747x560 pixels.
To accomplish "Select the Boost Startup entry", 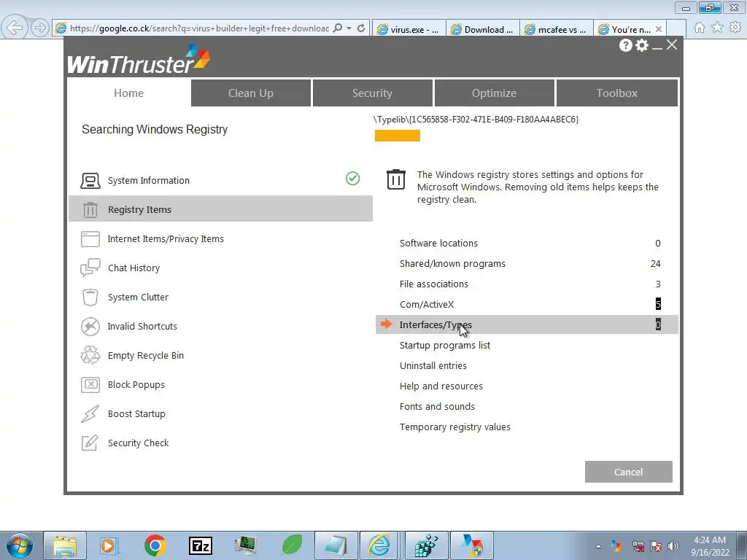I will 220,414.
